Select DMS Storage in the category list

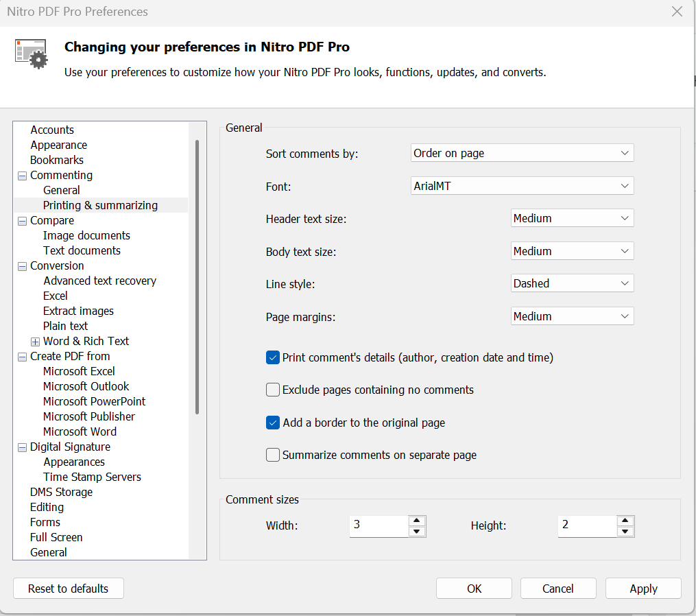point(61,492)
